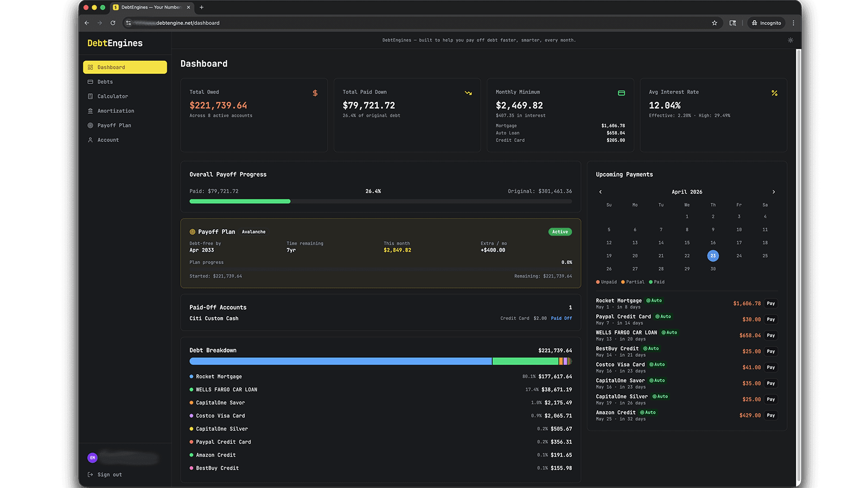Click the Overall Payoff Progress bar
868x488 pixels.
pos(380,201)
